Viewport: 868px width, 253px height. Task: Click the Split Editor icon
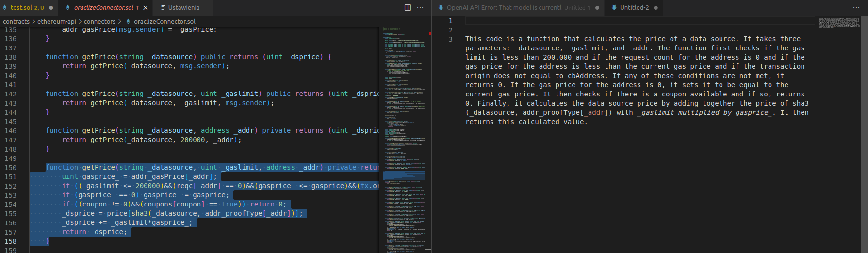408,8
